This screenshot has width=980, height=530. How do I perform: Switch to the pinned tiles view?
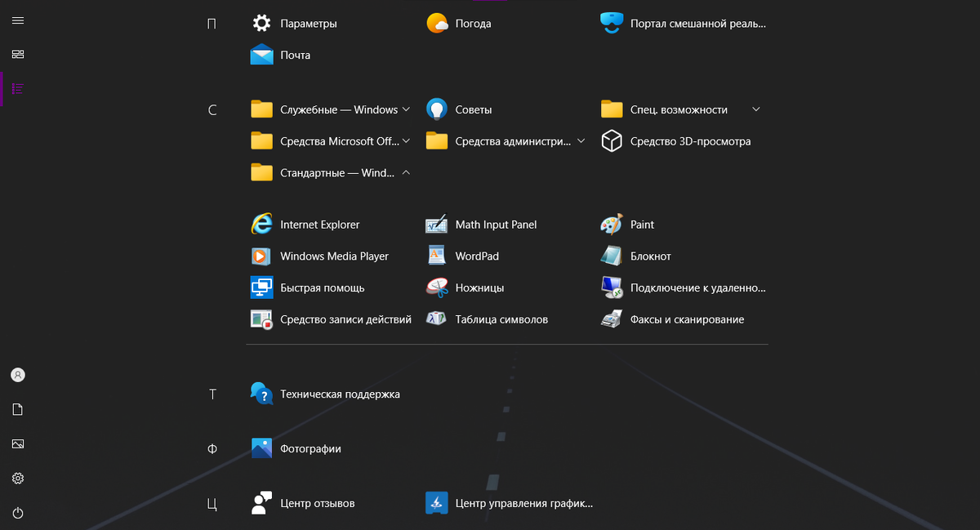click(x=18, y=54)
